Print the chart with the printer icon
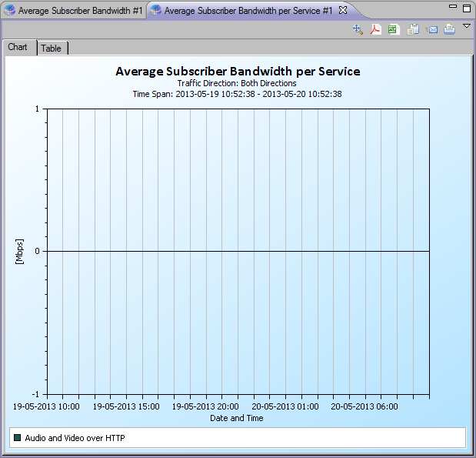Screen dimensions: 476x458 (450, 29)
